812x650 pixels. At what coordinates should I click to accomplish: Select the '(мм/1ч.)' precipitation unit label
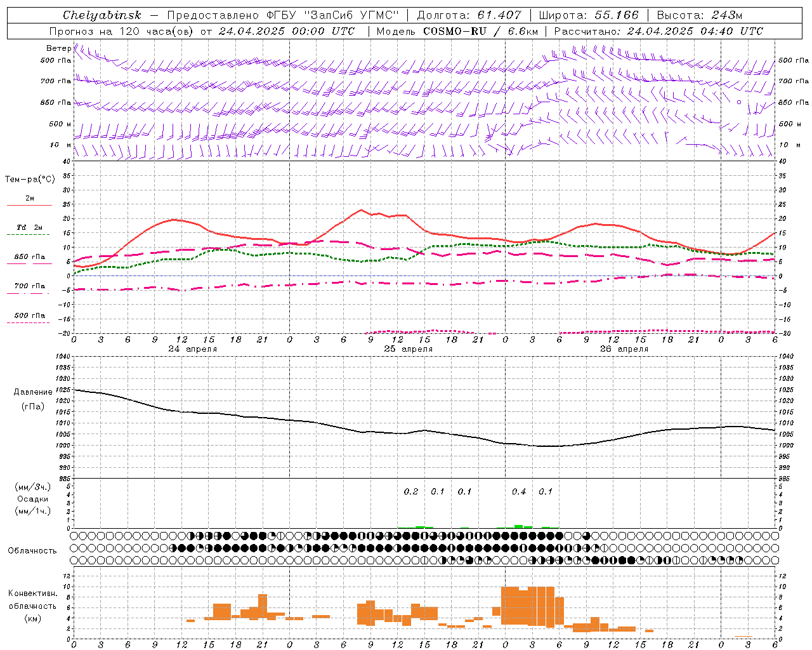click(x=33, y=511)
